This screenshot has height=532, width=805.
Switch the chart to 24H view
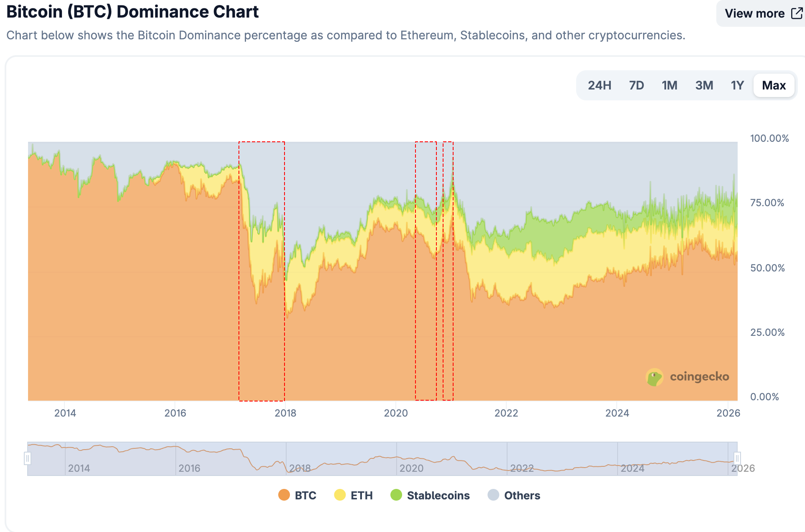(600, 85)
